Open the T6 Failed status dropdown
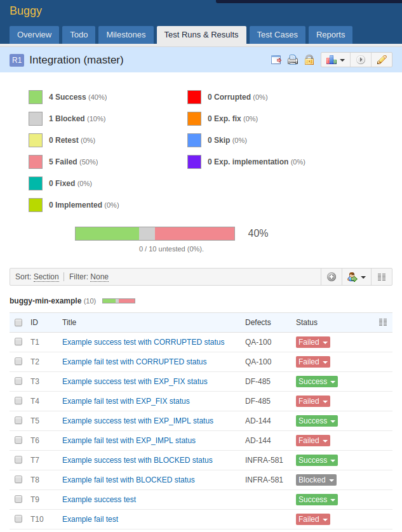The height and width of the screenshot is (532, 402). (x=313, y=441)
